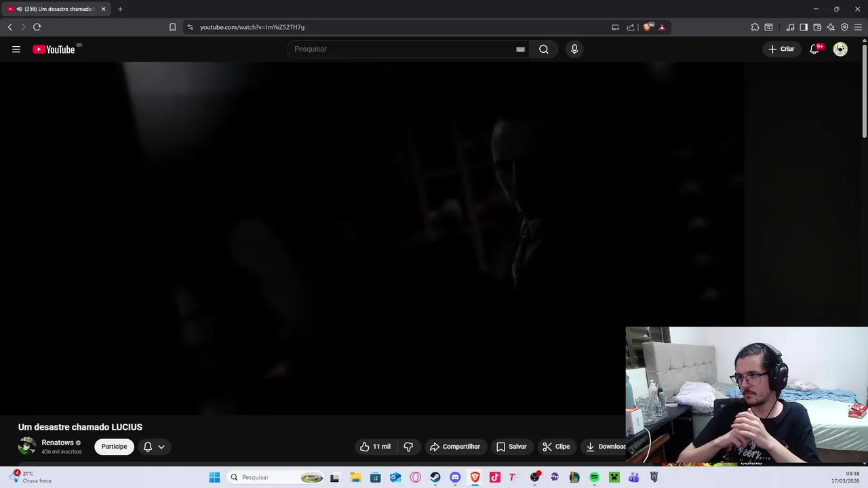Open a new browser tab
868x488 pixels.
(120, 9)
